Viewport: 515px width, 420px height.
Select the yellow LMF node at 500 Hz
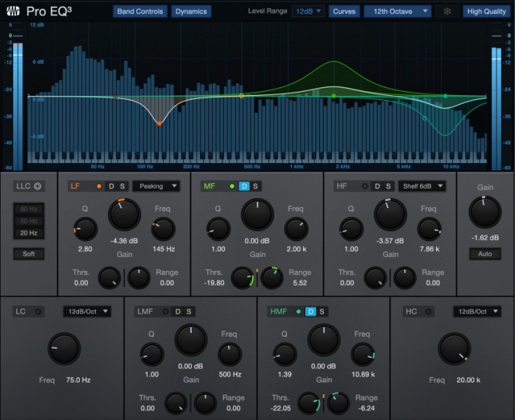pyautogui.click(x=241, y=96)
